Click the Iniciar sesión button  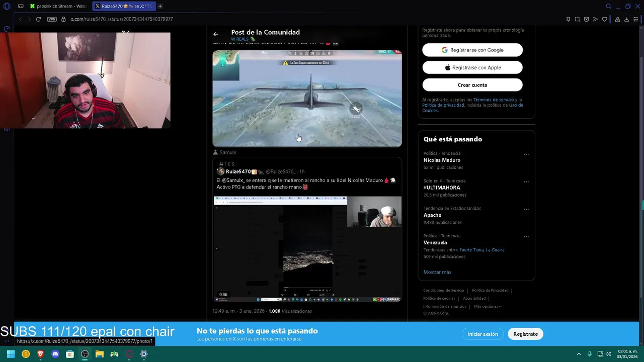click(482, 334)
